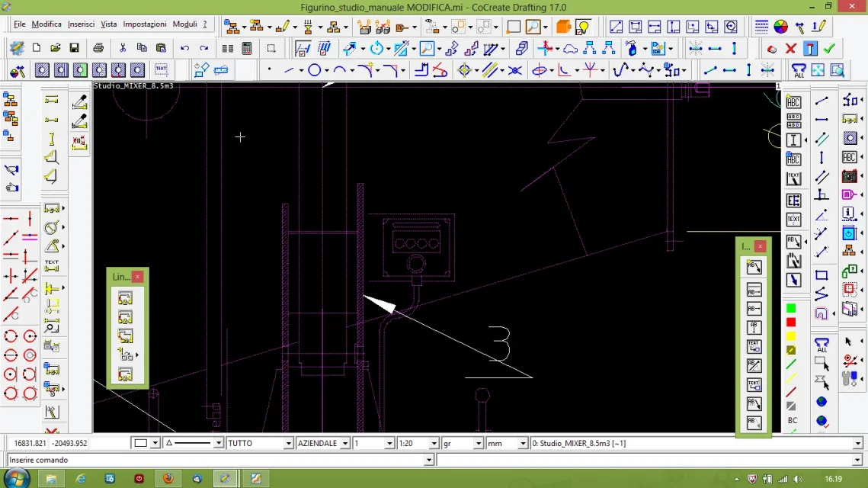Pick the green color swatch
Image resolution: width=868 pixels, height=488 pixels.
[x=791, y=309]
